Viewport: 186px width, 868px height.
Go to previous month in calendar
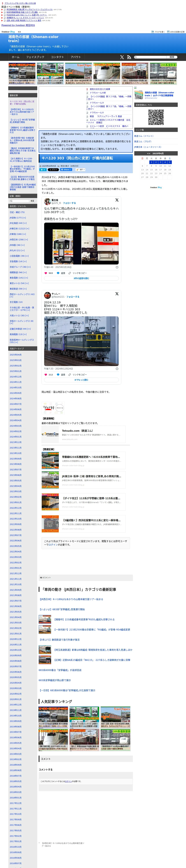coord(148,153)
